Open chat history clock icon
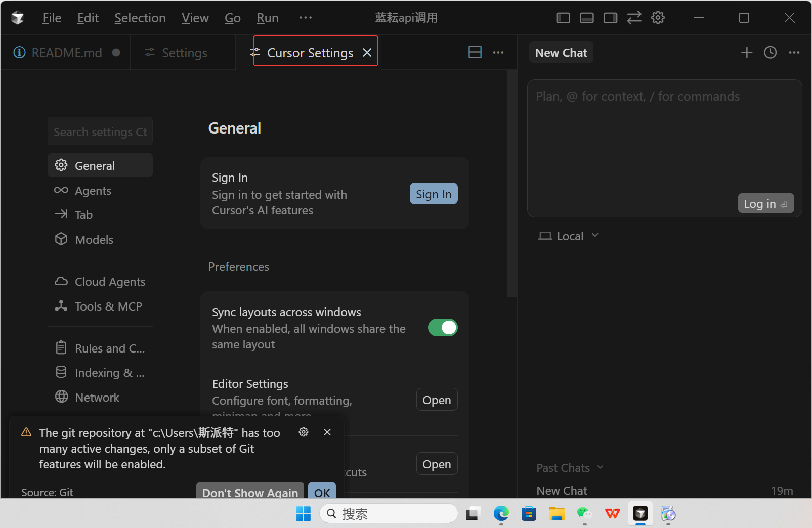 [x=770, y=52]
